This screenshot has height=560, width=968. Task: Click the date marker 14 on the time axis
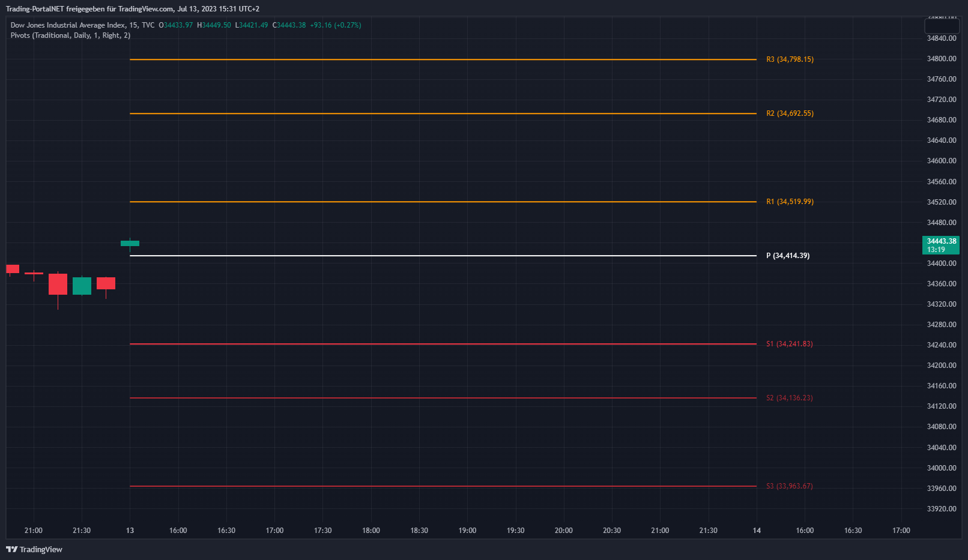pyautogui.click(x=757, y=531)
